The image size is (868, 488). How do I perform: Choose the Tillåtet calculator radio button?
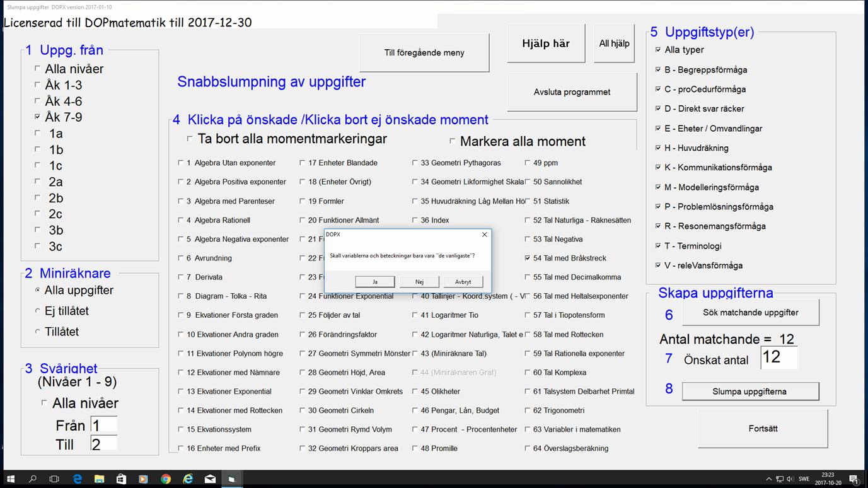click(x=37, y=332)
